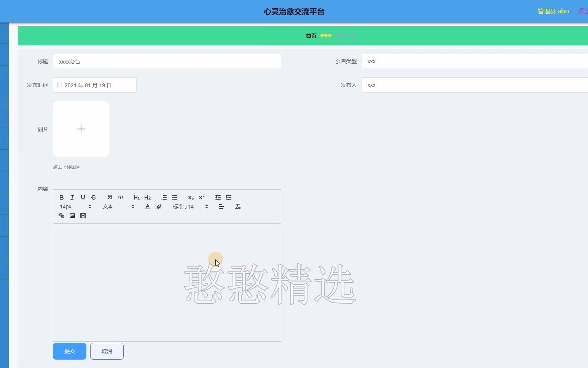
Task: Toggle italic formatting in the editor
Action: (72, 197)
